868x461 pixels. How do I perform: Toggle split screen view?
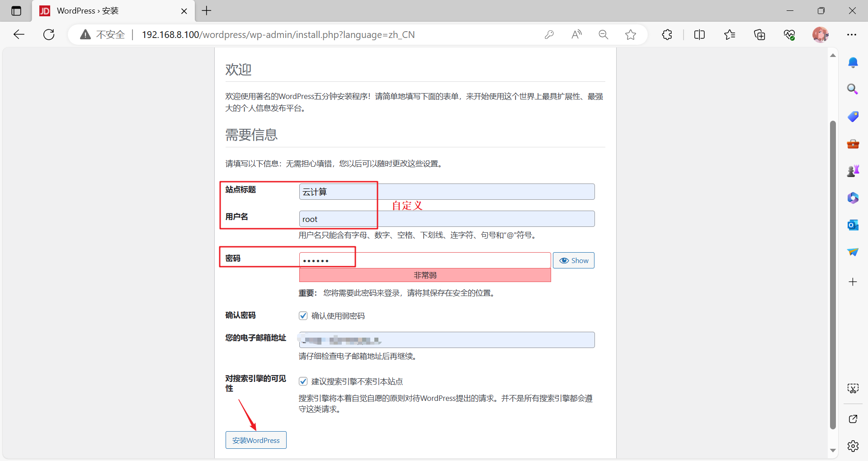click(x=699, y=34)
